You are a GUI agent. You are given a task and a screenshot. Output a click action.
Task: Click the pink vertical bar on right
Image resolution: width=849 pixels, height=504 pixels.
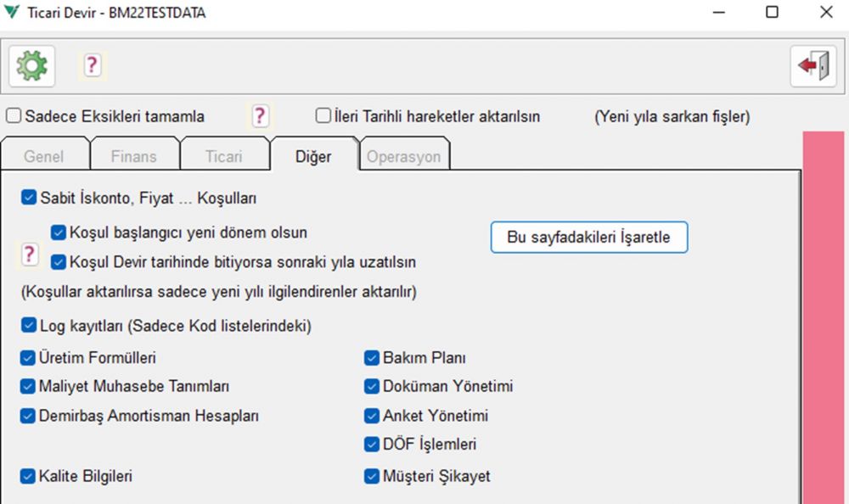coord(824,314)
